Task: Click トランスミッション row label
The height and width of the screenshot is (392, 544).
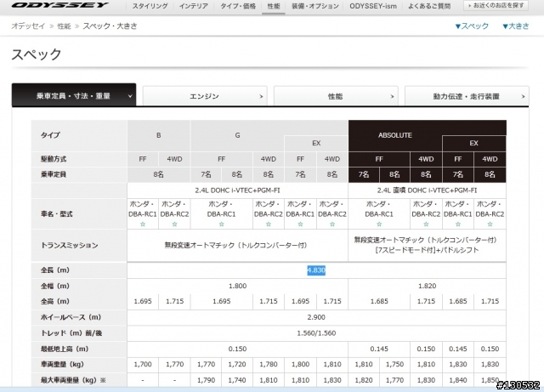Action: 70,246
